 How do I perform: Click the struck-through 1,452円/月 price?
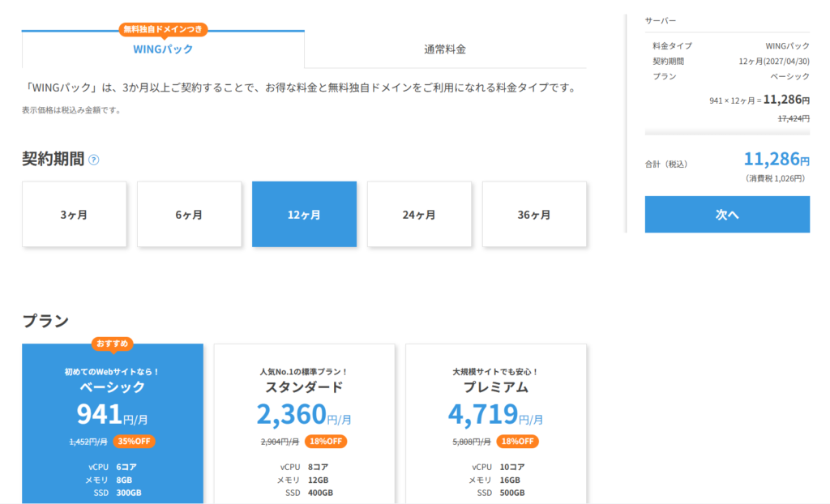click(x=88, y=442)
